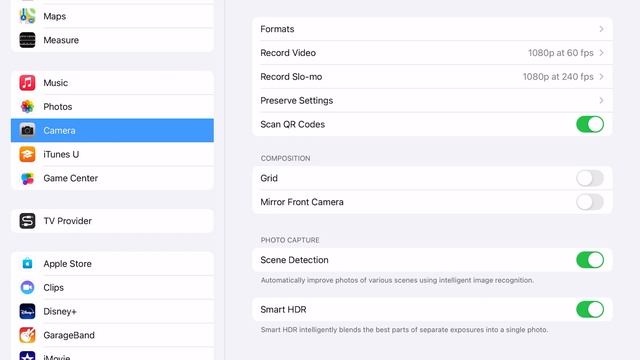Enable Mirror Front Camera switch
The height and width of the screenshot is (360, 640).
point(590,202)
